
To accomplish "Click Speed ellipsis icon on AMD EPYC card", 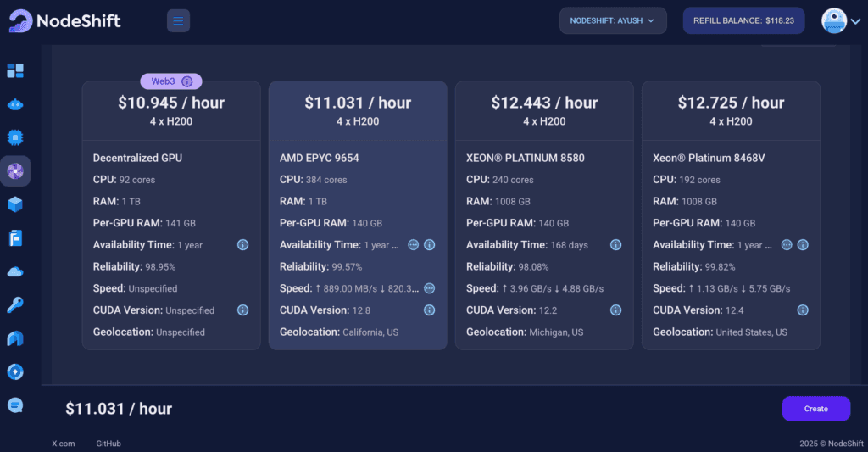I will click(430, 288).
